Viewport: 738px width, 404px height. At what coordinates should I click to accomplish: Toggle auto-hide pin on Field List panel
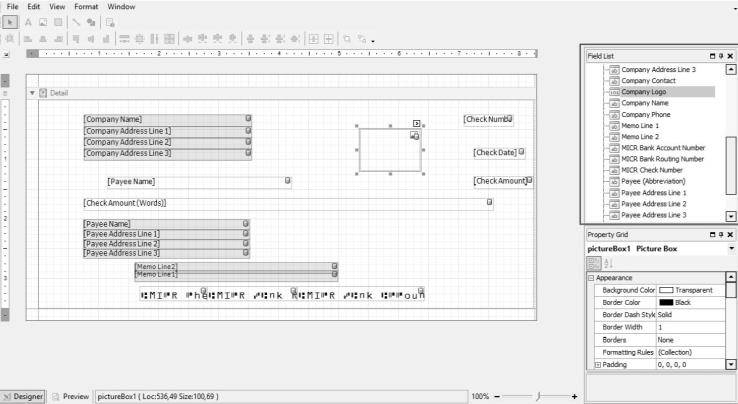pos(721,55)
